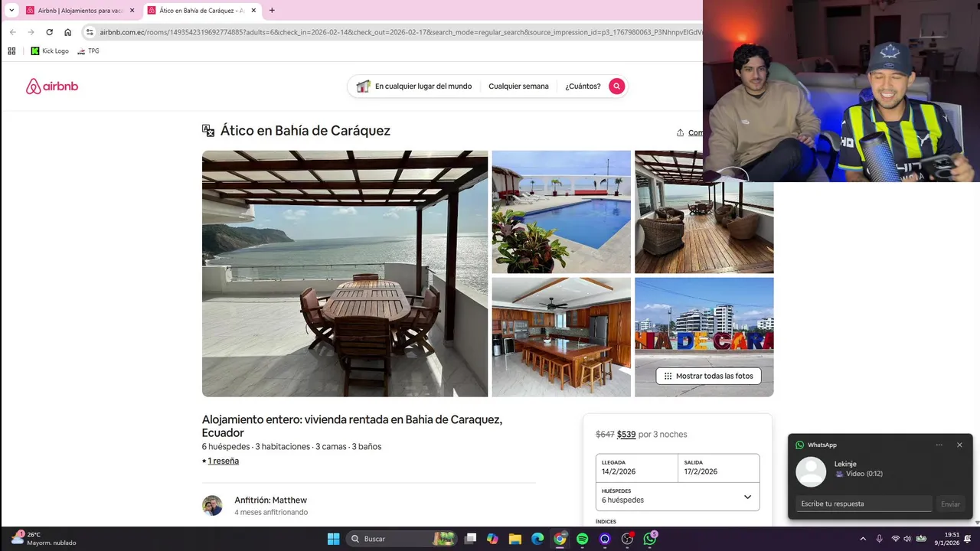This screenshot has height=551, width=980.
Task: Click Mostrar todas las fotos
Action: coord(708,376)
